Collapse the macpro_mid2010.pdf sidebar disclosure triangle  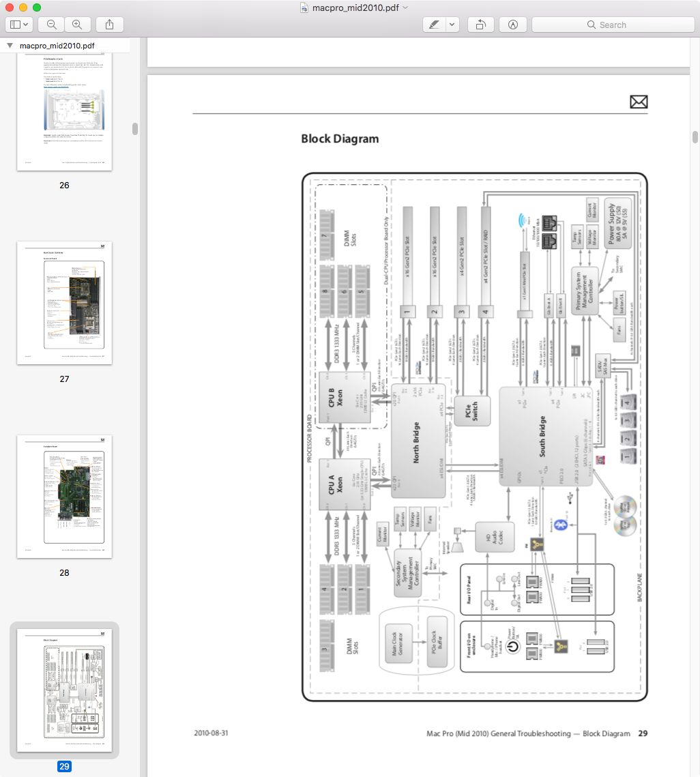[x=10, y=45]
